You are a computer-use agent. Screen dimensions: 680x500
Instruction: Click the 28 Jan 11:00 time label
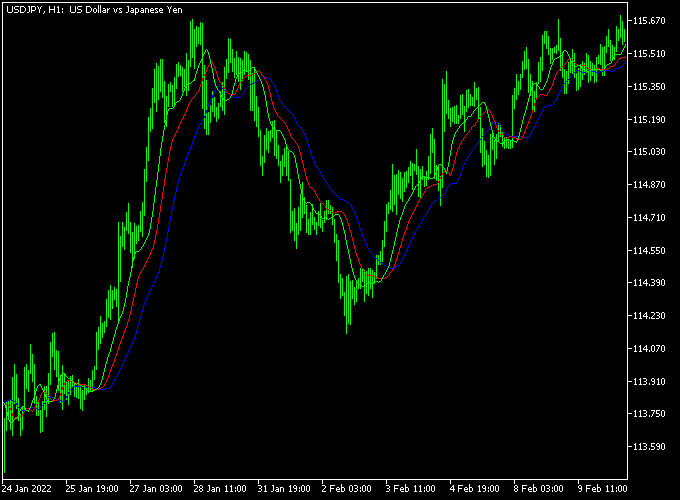pyautogui.click(x=220, y=491)
